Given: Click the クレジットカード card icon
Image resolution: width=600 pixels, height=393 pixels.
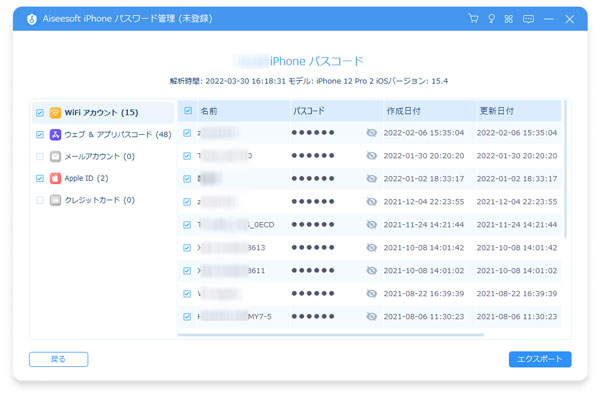Looking at the screenshot, I should (55, 200).
